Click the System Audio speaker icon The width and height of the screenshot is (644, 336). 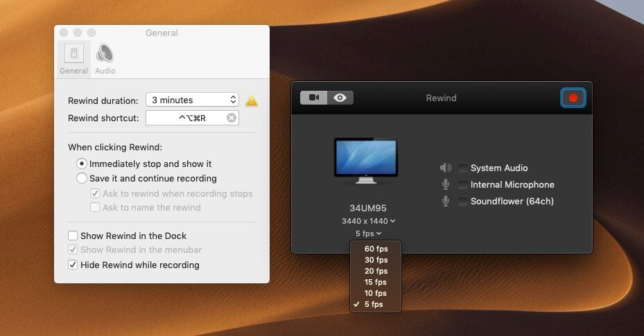(445, 168)
